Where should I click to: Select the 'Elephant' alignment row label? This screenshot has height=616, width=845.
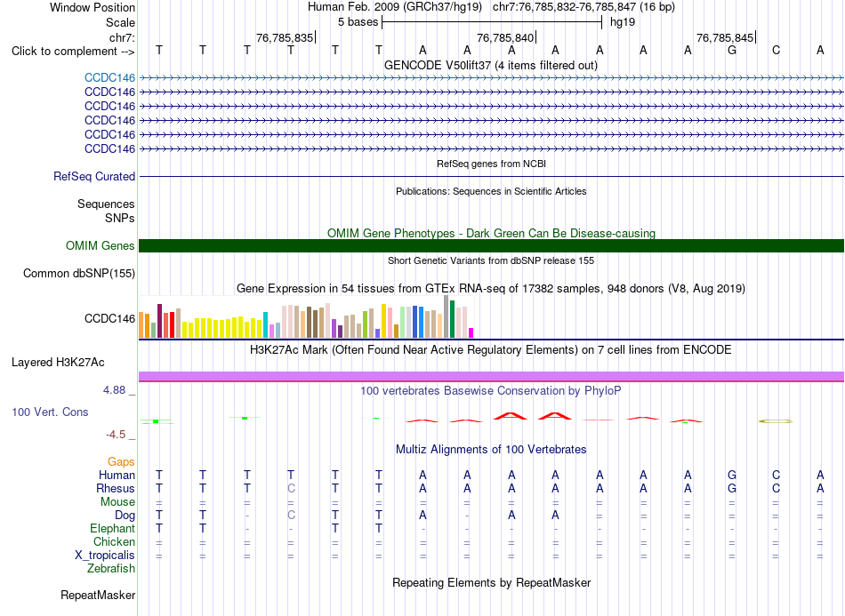tap(112, 528)
